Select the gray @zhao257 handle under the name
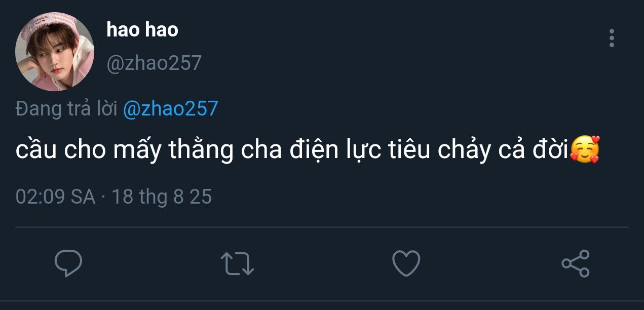This screenshot has width=644, height=310. [x=154, y=63]
